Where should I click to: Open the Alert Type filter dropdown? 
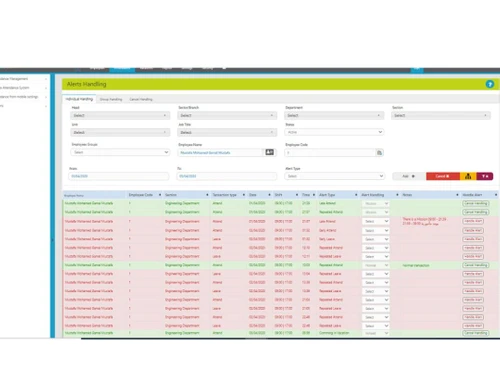tap(334, 176)
